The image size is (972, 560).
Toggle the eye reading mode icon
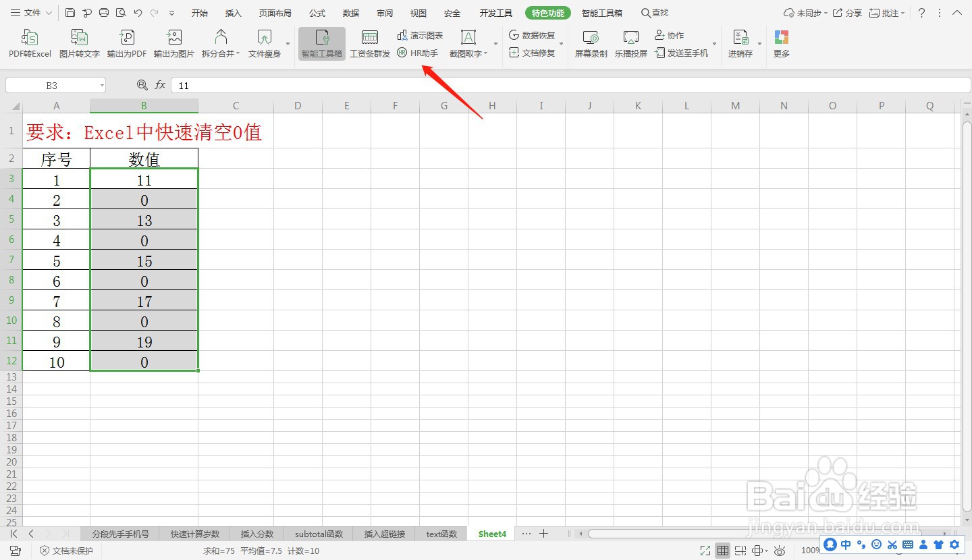pyautogui.click(x=780, y=551)
